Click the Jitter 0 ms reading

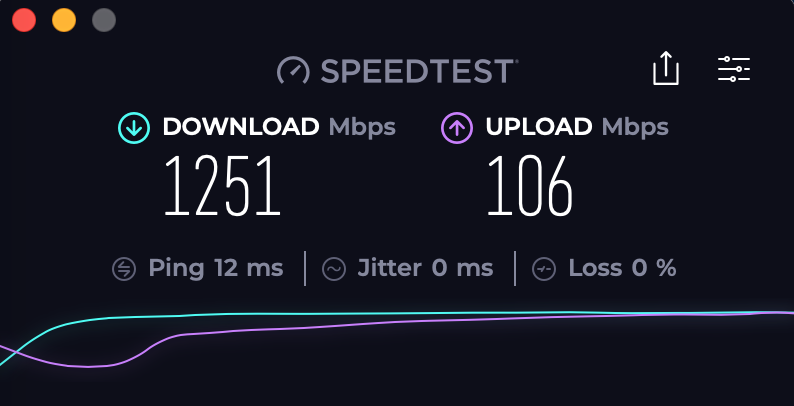pyautogui.click(x=425, y=268)
